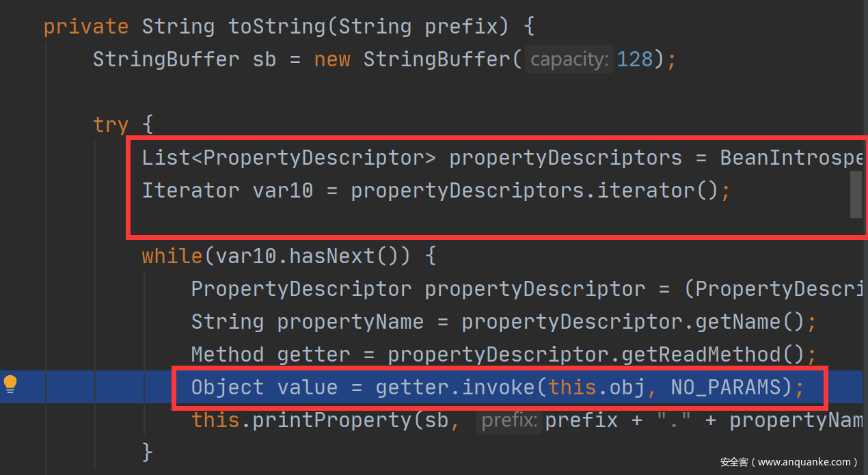Click the www.anquanke.com watermark link

click(x=787, y=462)
